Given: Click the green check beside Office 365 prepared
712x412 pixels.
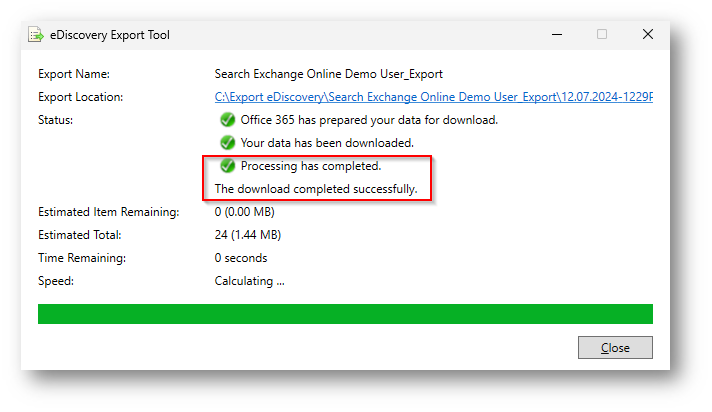Looking at the screenshot, I should click(x=228, y=120).
